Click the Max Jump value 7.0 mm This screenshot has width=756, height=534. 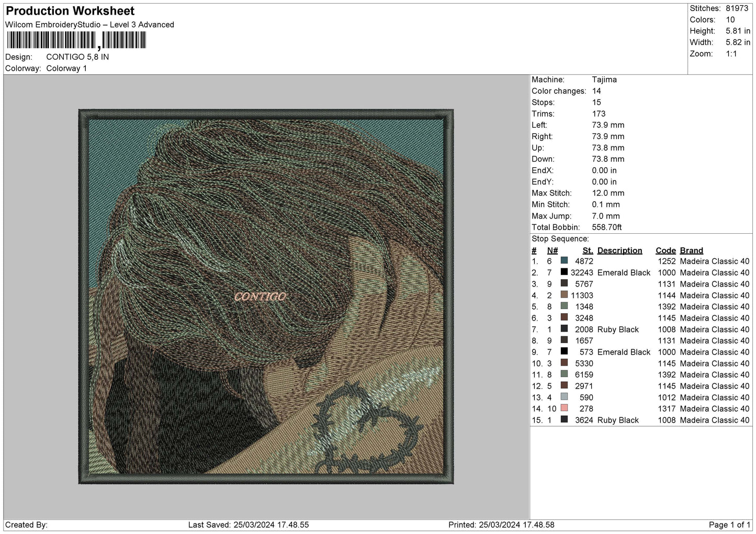[x=606, y=216]
